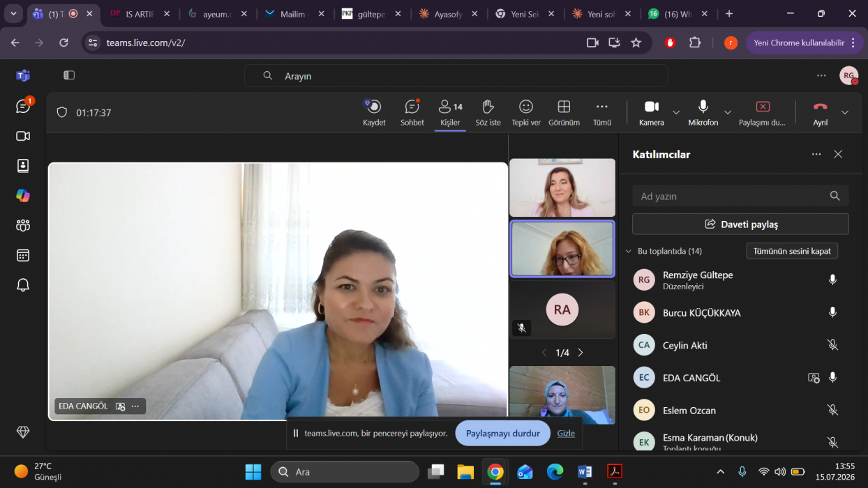Toggle the Kamera on or off
The width and height of the screenshot is (868, 488).
pyautogui.click(x=651, y=113)
